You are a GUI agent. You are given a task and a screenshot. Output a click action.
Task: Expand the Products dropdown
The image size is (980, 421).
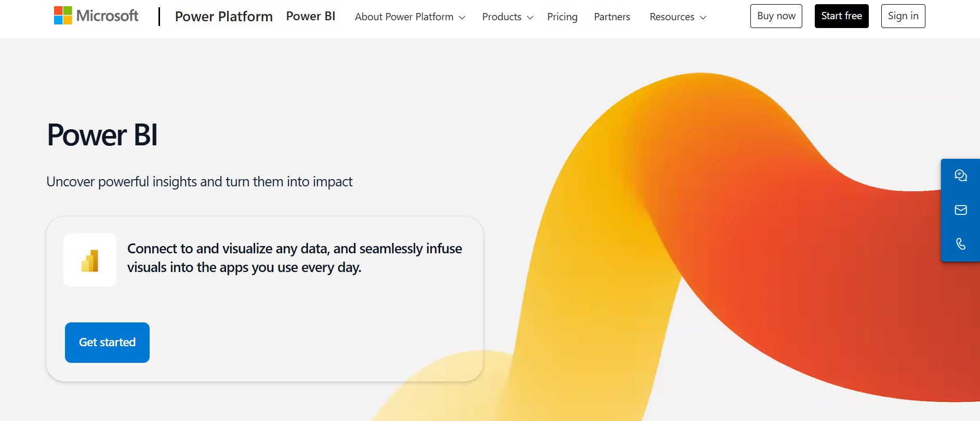coord(508,17)
